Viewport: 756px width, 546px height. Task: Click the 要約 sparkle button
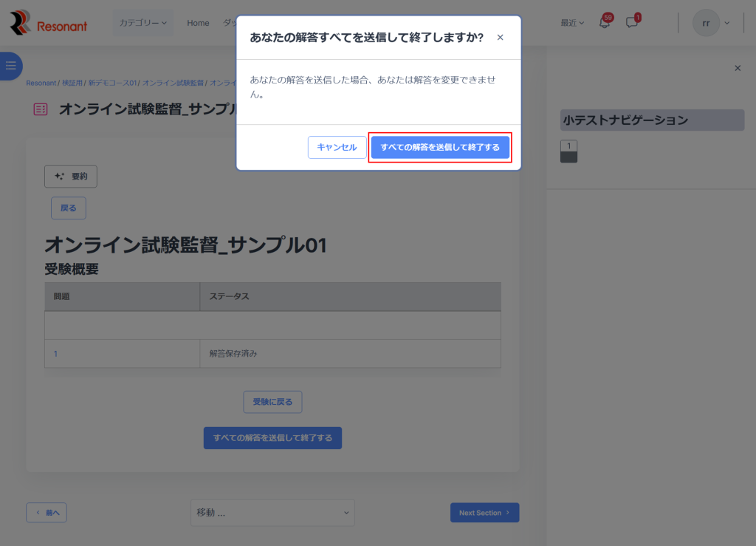pos(71,177)
